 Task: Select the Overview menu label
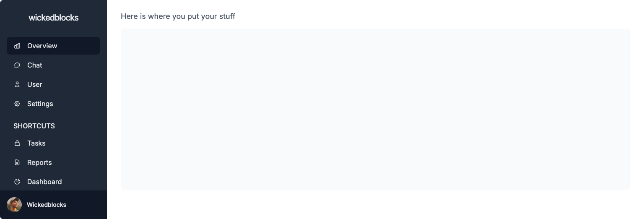pyautogui.click(x=42, y=46)
